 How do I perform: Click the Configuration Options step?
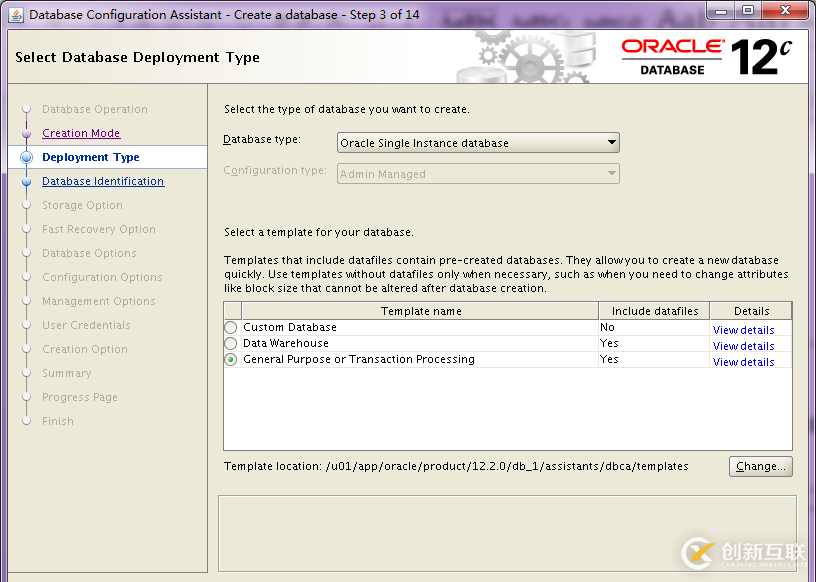point(102,277)
